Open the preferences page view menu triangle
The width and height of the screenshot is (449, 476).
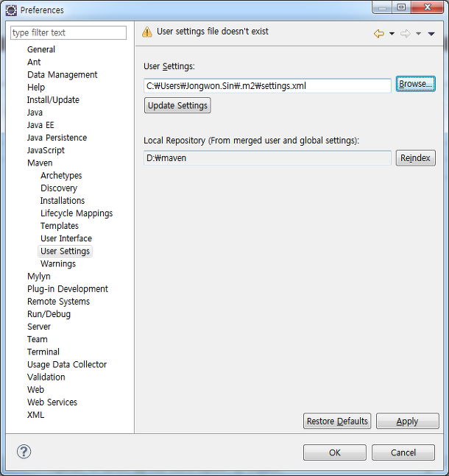tap(431, 34)
